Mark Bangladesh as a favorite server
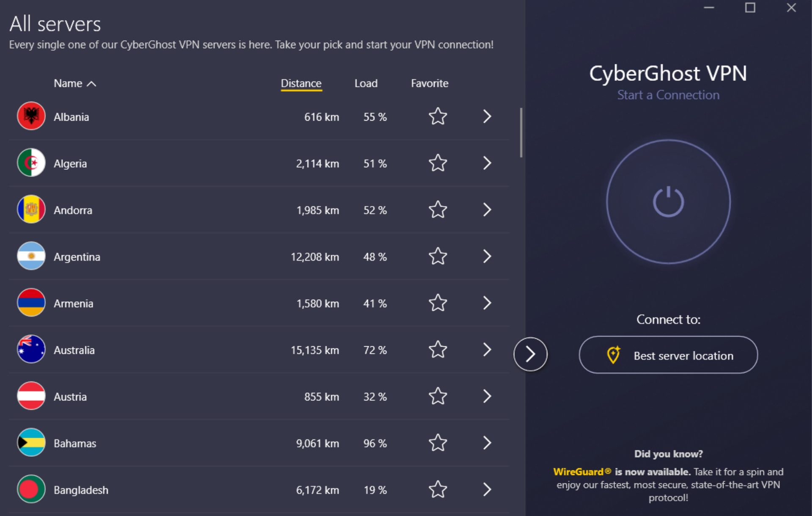Screen dimensions: 812x516 pos(438,490)
